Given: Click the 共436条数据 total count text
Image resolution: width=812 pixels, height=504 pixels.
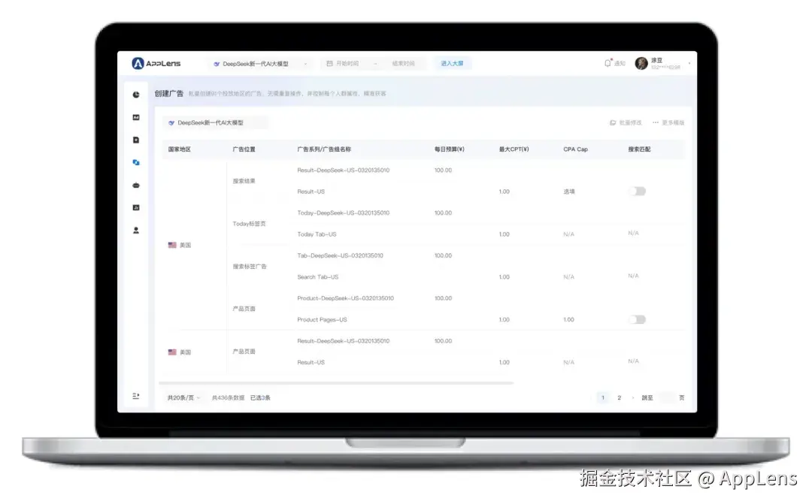Looking at the screenshot, I should click(228, 397).
